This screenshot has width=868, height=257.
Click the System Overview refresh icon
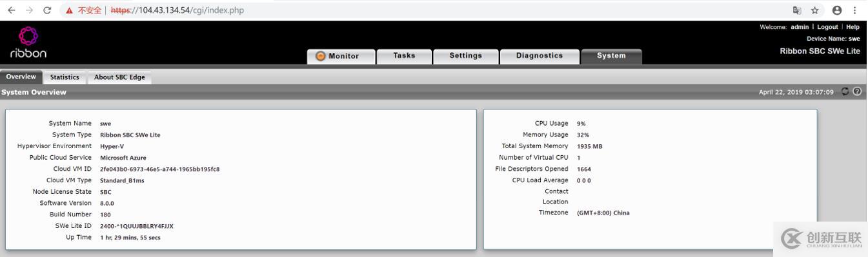point(845,91)
